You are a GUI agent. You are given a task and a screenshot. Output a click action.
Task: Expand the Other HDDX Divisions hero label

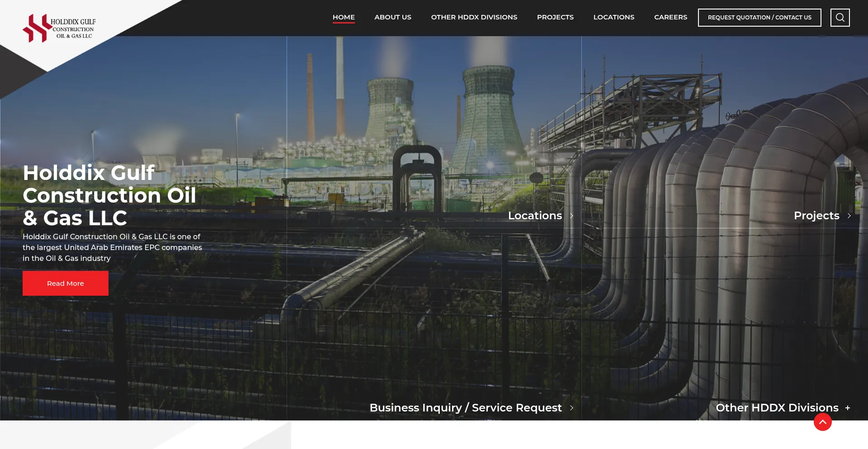pyautogui.click(x=777, y=408)
